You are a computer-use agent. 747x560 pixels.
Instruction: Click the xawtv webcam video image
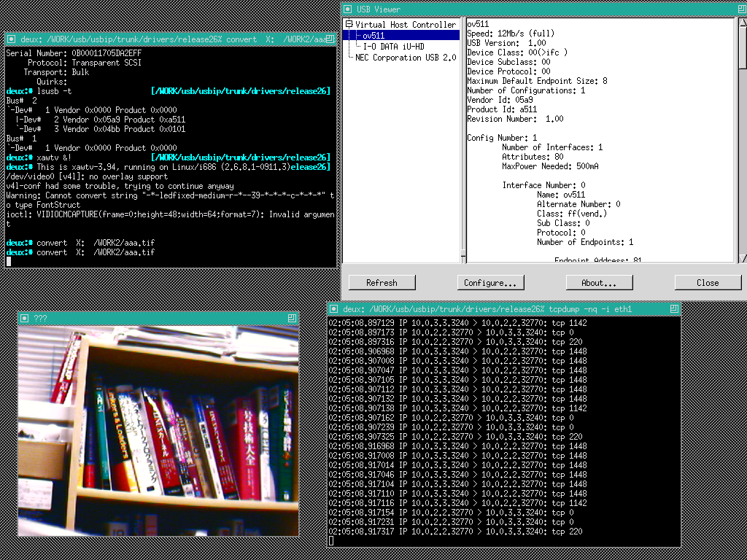click(x=158, y=430)
